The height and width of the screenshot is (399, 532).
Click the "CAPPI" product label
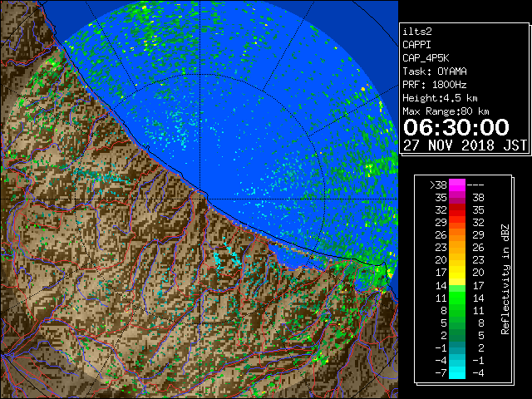pyautogui.click(x=416, y=45)
